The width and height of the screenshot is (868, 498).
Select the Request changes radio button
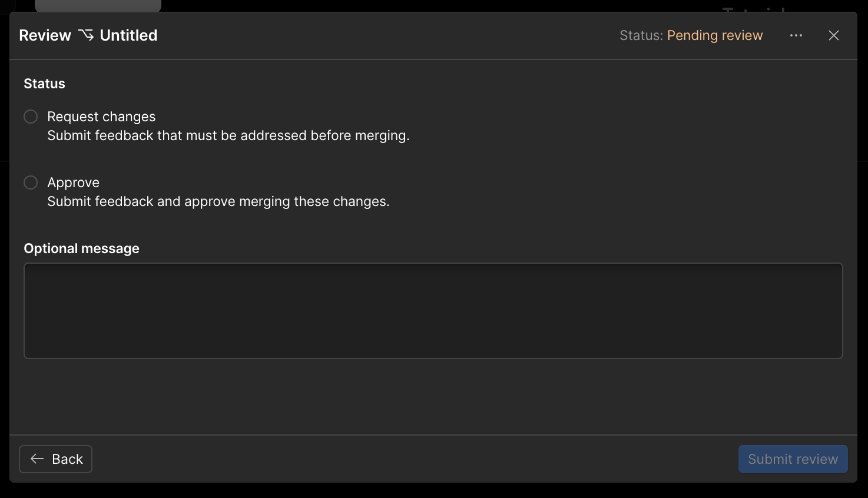[x=31, y=117]
